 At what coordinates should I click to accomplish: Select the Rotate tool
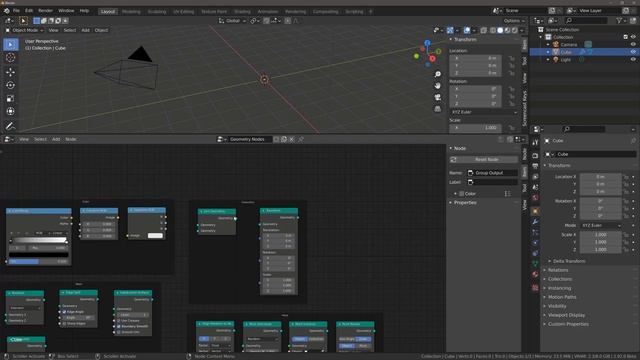11,85
